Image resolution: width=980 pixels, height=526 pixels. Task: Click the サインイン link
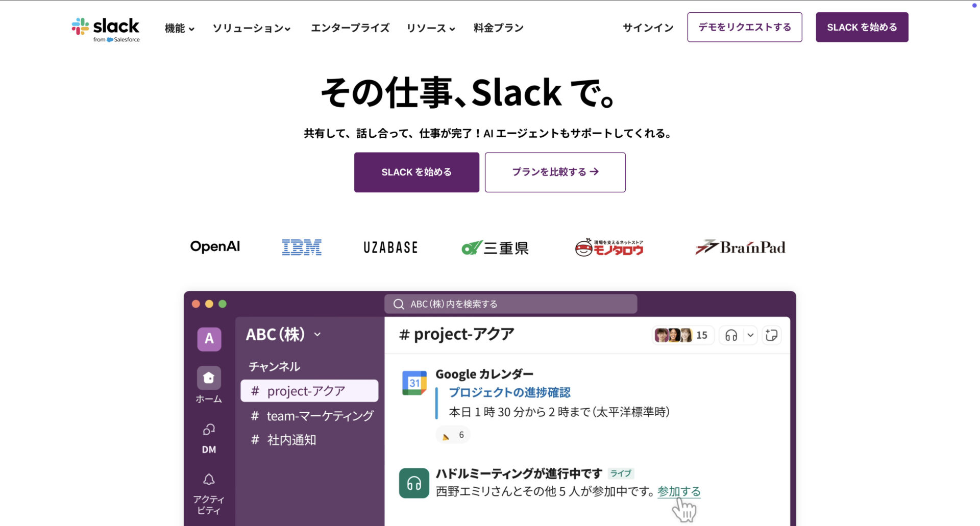click(x=647, y=28)
